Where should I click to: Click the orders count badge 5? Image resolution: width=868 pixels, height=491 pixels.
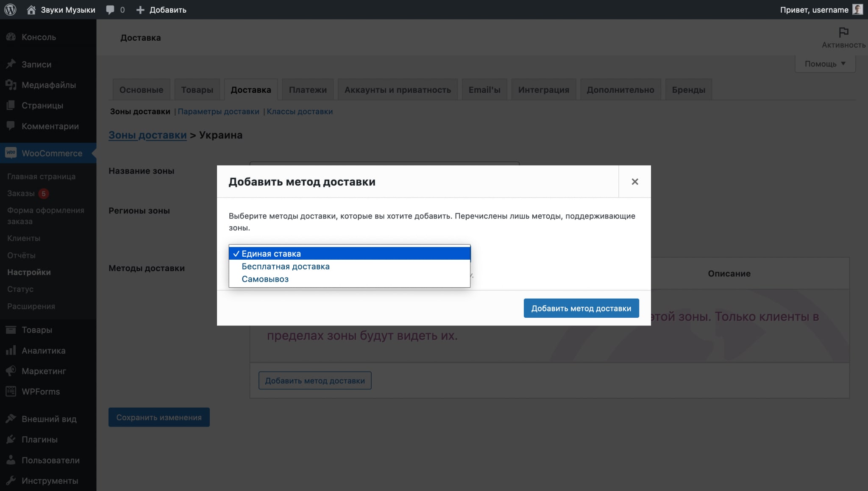click(x=43, y=194)
